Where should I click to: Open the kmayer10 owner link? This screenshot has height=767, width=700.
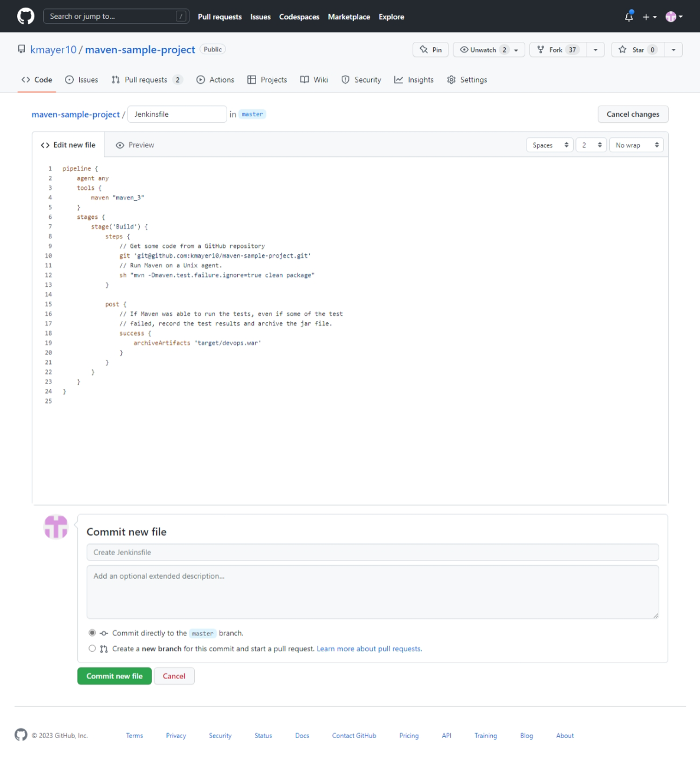point(53,50)
